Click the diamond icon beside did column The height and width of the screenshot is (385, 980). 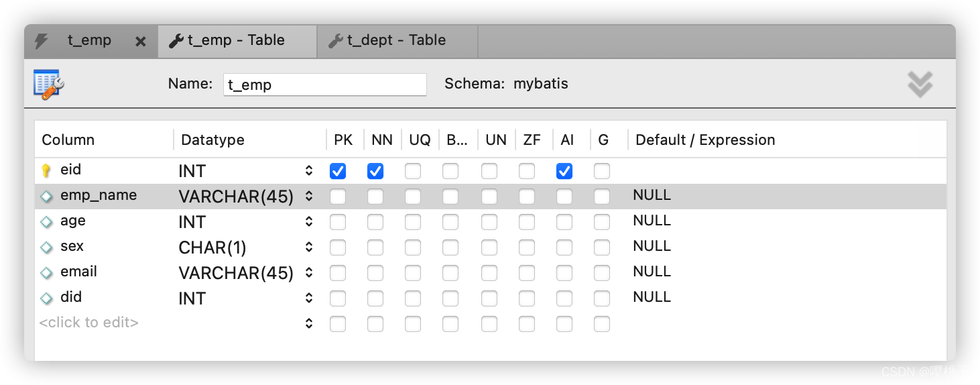click(46, 298)
